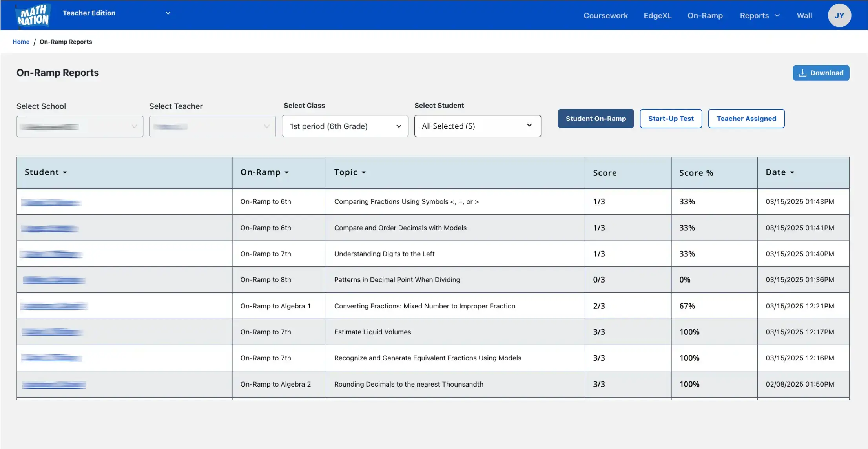
Task: Sort by Student column arrow
Action: pyautogui.click(x=65, y=173)
